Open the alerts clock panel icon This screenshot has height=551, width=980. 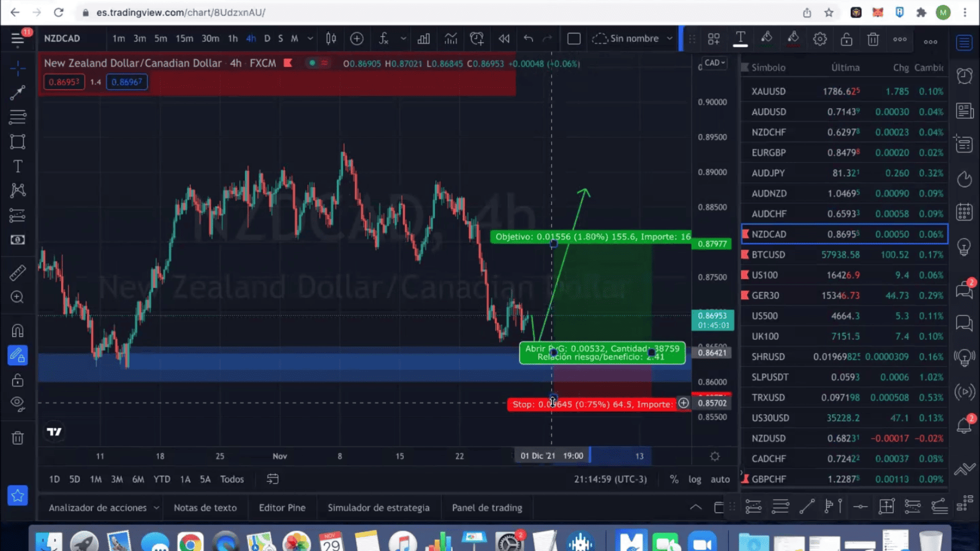click(x=964, y=76)
